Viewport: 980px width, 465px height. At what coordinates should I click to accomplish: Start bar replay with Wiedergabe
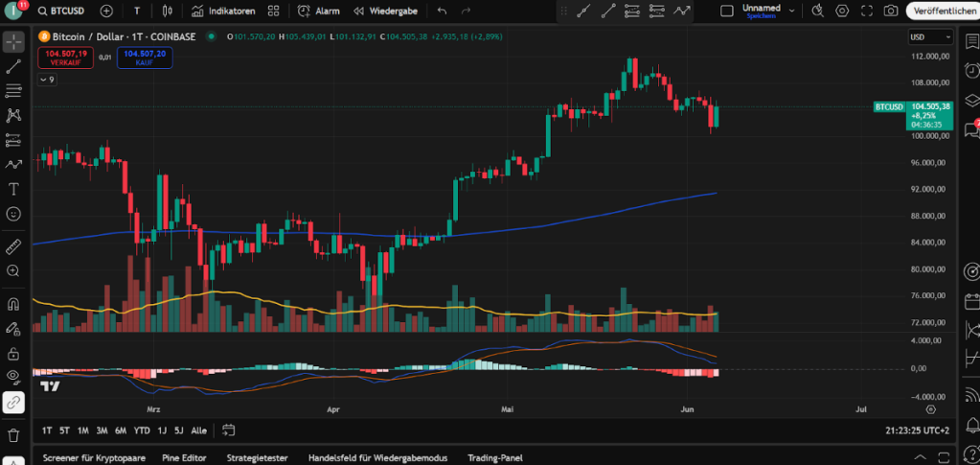383,11
